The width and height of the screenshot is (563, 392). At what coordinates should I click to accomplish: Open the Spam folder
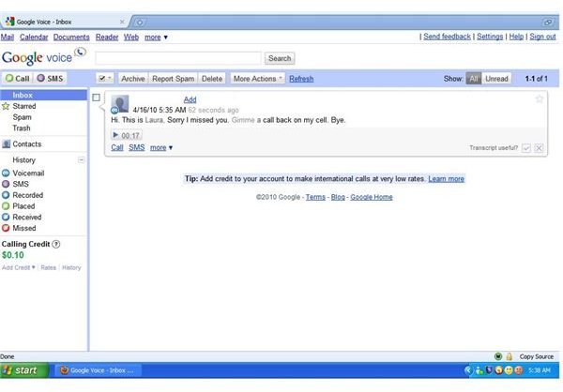pyautogui.click(x=22, y=117)
